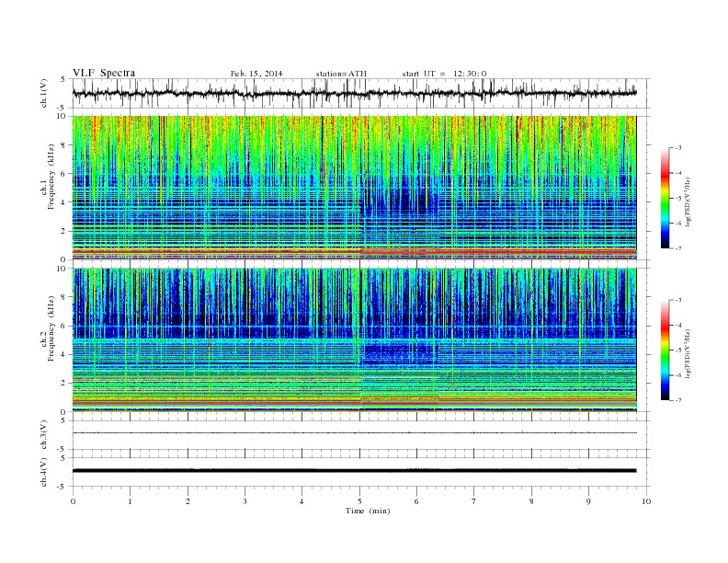Select the ch.2 Frequency (kHz) axis label
Image resolution: width=728 pixels, height=563 pixels.
coord(48,328)
